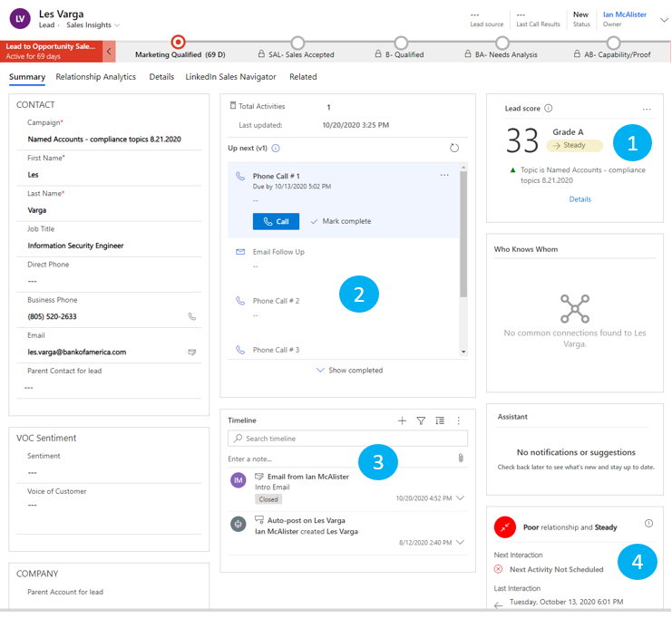Toggle timeline expand all records icon

coord(440,421)
